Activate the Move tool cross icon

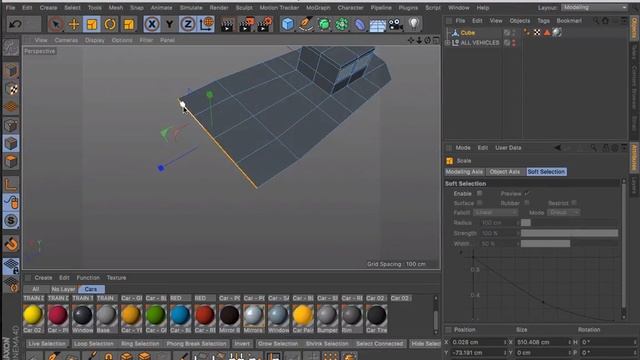(74, 24)
